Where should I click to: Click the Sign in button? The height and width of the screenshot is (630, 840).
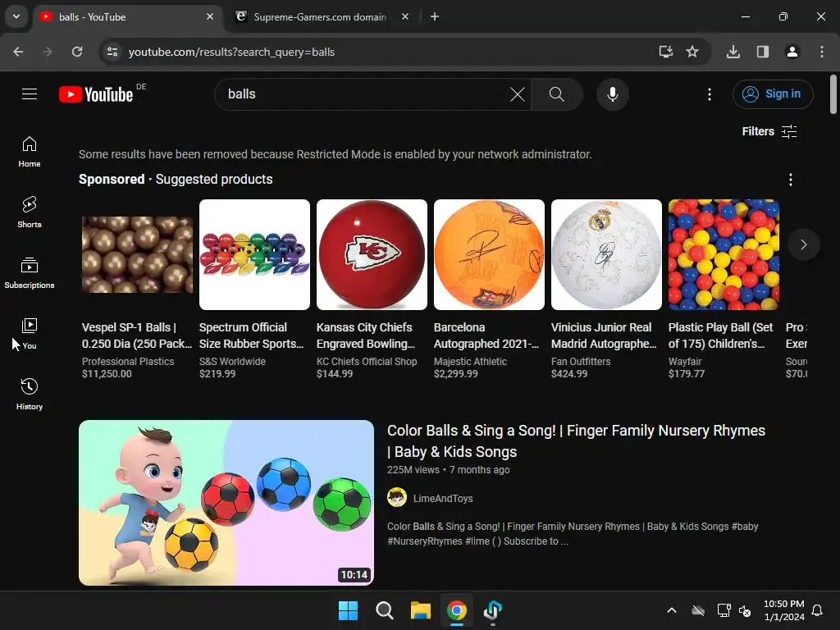coord(773,94)
